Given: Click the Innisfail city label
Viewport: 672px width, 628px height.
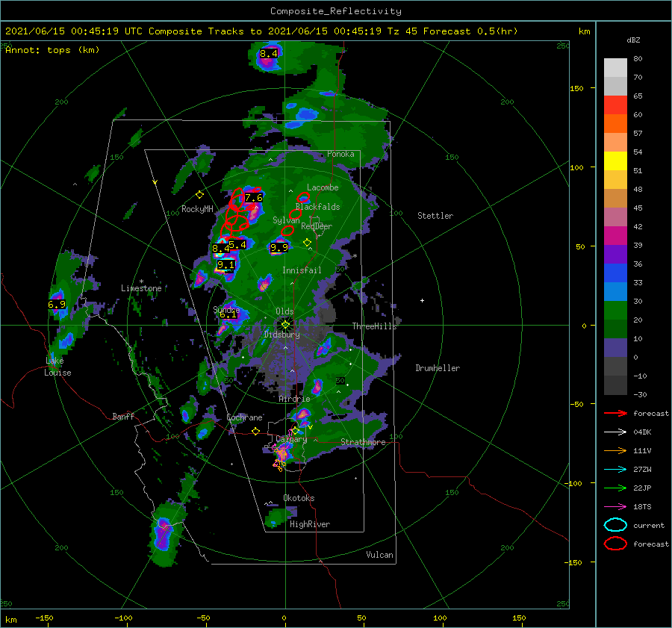Looking at the screenshot, I should [302, 270].
